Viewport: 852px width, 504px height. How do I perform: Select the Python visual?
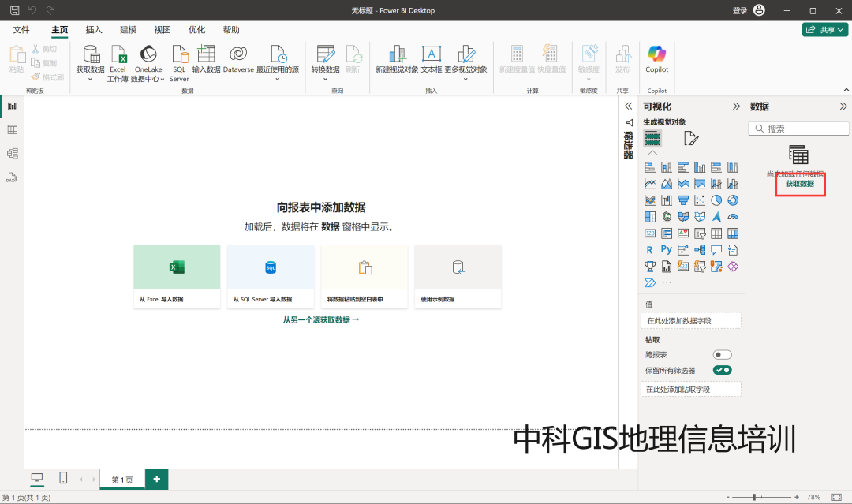pyautogui.click(x=667, y=250)
